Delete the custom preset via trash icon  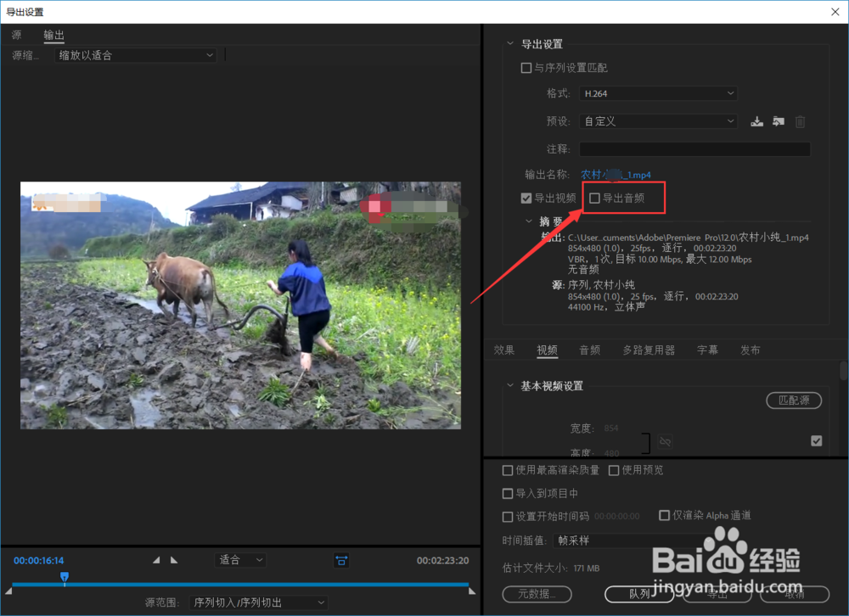tap(799, 121)
